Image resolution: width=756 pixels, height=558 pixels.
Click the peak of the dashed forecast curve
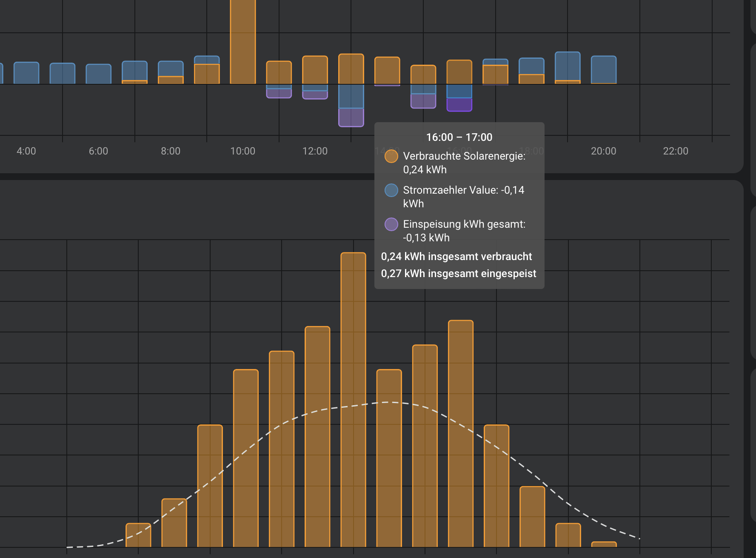[388, 402]
